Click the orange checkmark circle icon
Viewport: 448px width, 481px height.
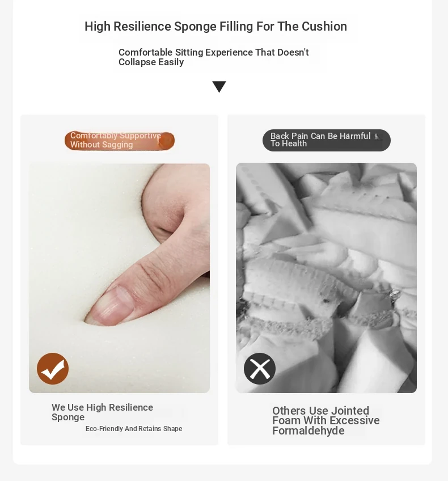[53, 369]
